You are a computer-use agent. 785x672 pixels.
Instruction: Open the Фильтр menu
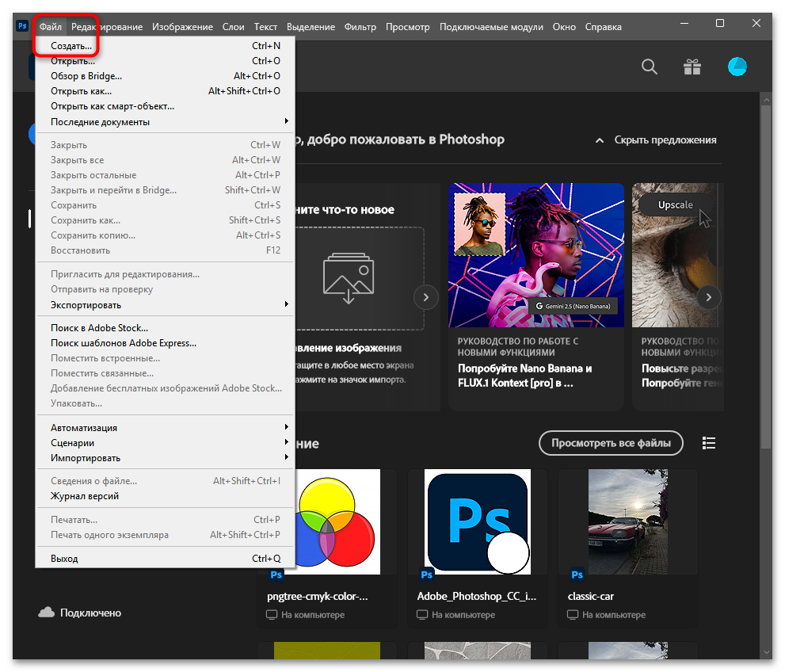360,26
